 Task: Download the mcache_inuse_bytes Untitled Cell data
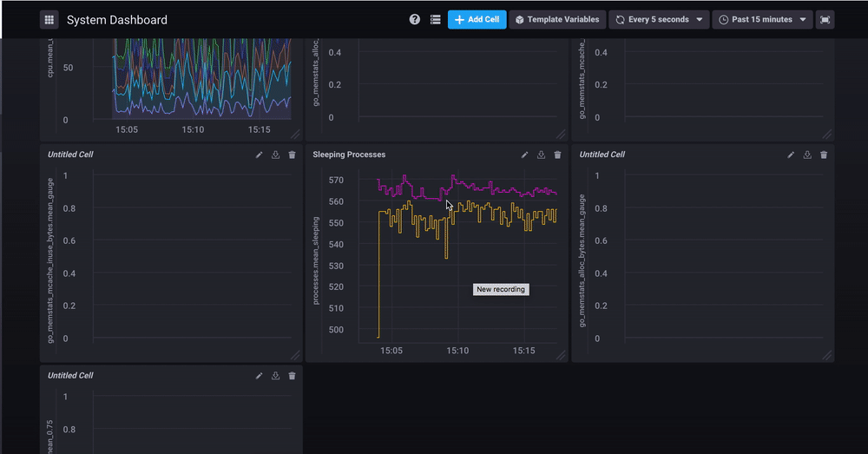pyautogui.click(x=275, y=155)
